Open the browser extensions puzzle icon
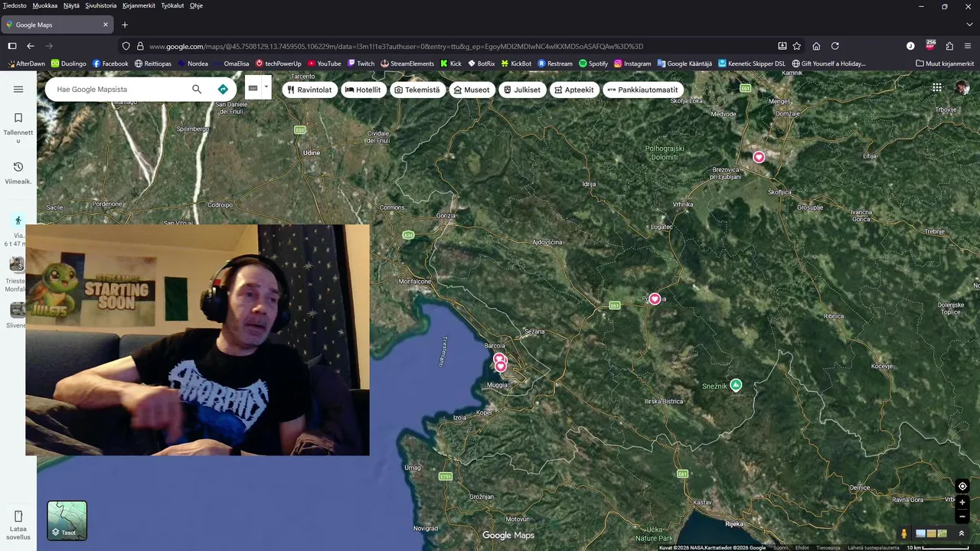 click(949, 46)
